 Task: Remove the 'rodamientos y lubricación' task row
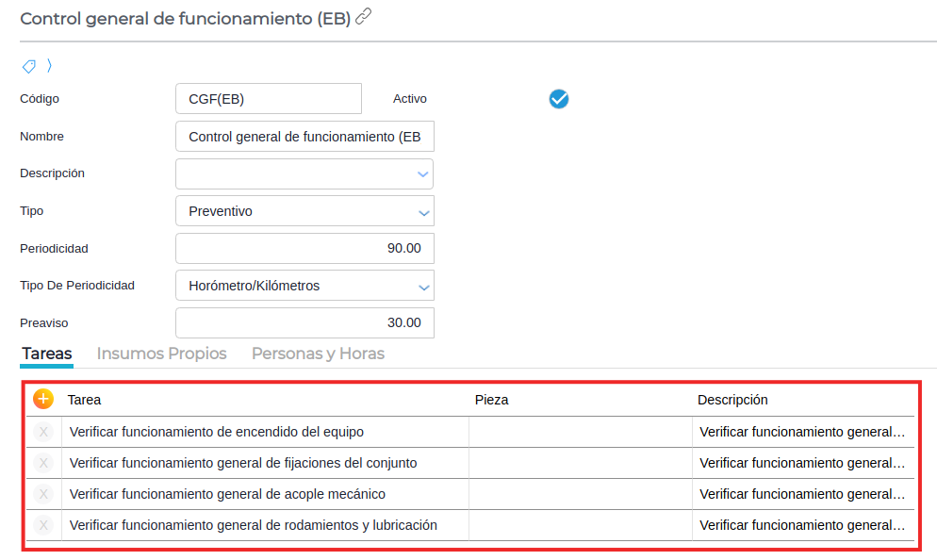[43, 525]
